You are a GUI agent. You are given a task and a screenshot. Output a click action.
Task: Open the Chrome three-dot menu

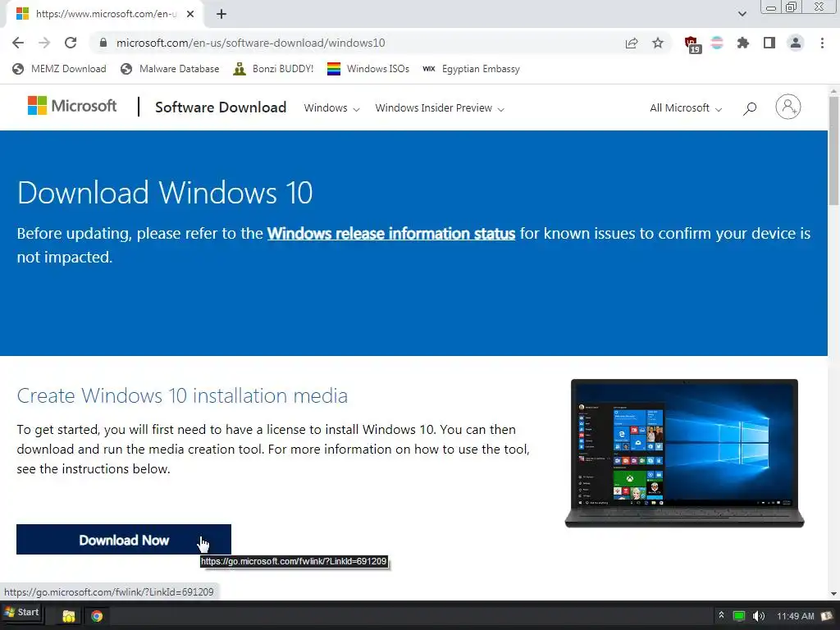tap(822, 43)
